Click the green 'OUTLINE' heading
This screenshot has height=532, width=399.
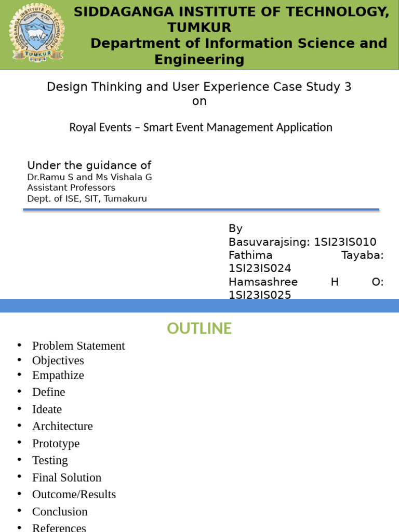tap(199, 328)
